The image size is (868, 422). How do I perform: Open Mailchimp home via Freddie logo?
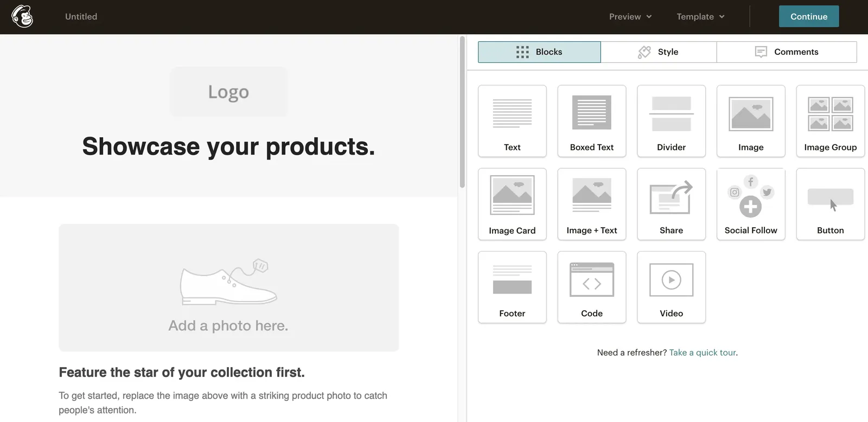click(x=22, y=16)
